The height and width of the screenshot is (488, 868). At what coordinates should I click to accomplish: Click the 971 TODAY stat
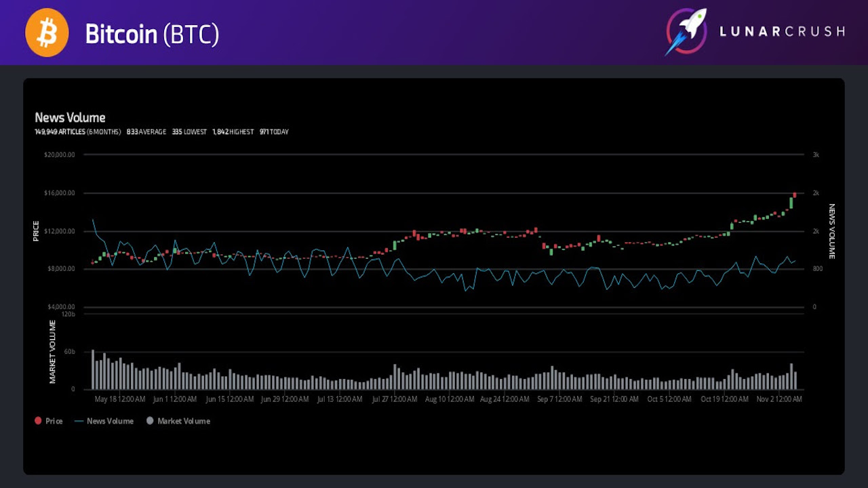[274, 131]
